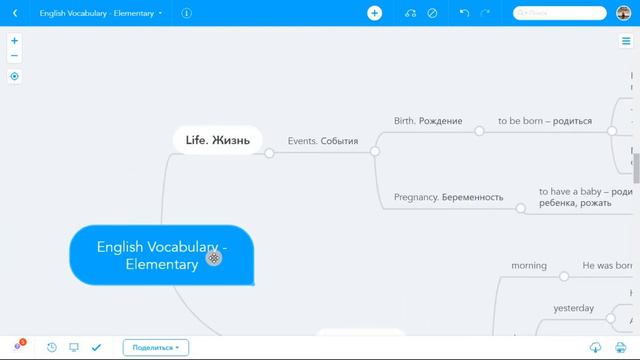Open the English Vocabulary - Elementary title dropdown
This screenshot has width=640, height=360.
click(x=101, y=13)
